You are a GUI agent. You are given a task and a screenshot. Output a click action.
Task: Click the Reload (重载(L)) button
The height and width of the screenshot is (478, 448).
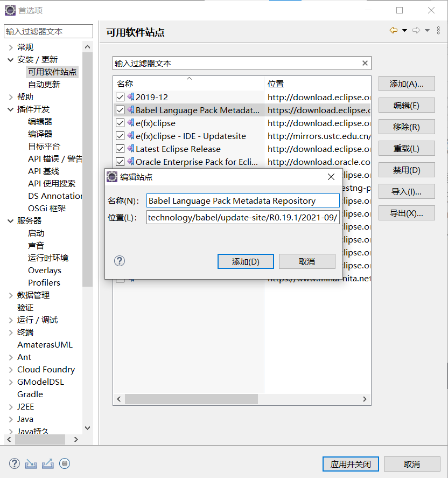point(407,148)
